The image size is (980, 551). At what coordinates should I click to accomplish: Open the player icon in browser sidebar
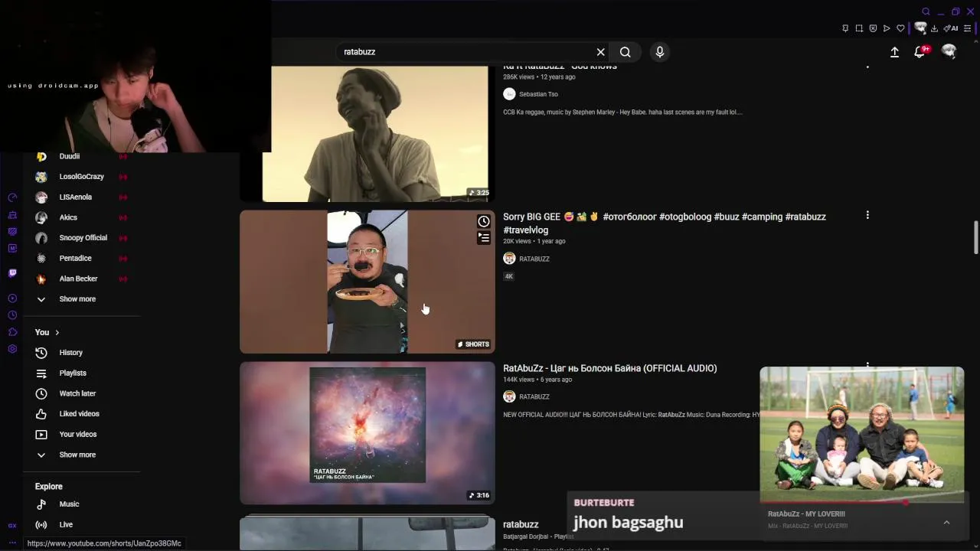tap(12, 298)
